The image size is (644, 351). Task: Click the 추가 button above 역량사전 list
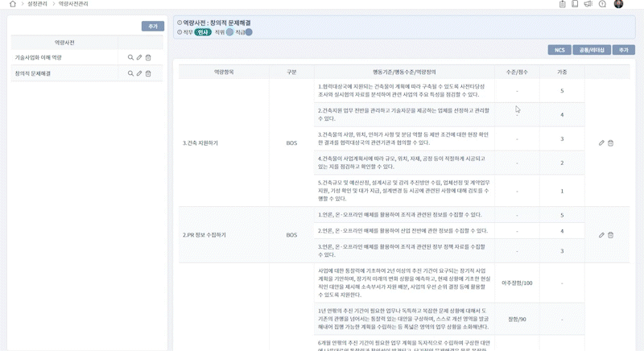152,27
